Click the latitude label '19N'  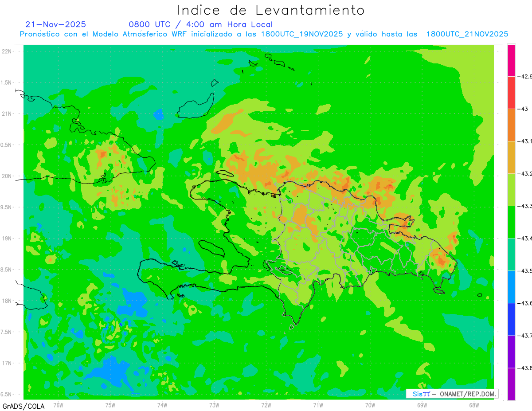[x=7, y=239]
